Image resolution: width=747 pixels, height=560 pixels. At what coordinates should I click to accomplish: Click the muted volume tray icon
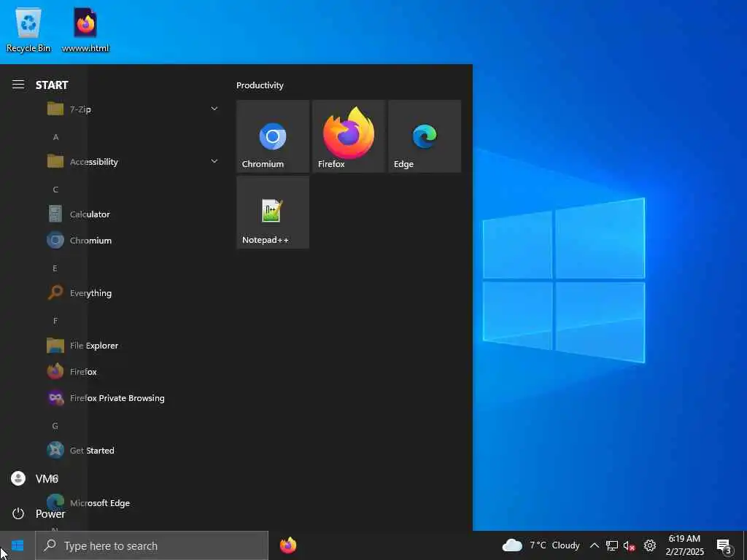coord(629,545)
